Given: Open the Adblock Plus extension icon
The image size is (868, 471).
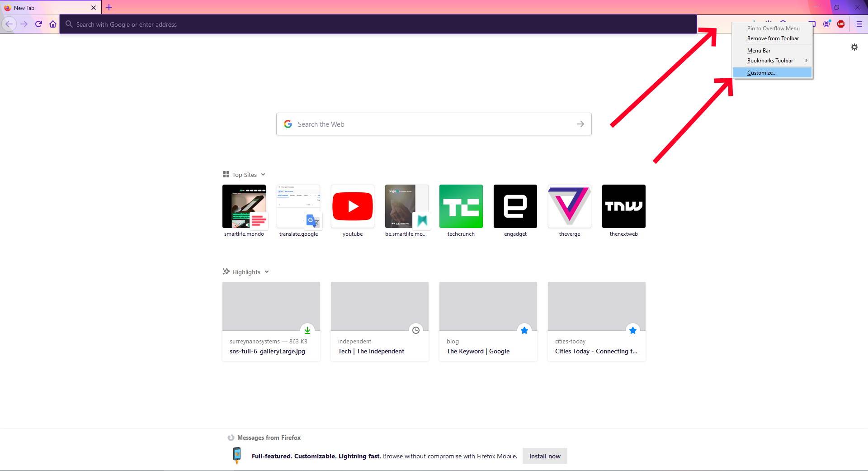Looking at the screenshot, I should click(x=841, y=24).
